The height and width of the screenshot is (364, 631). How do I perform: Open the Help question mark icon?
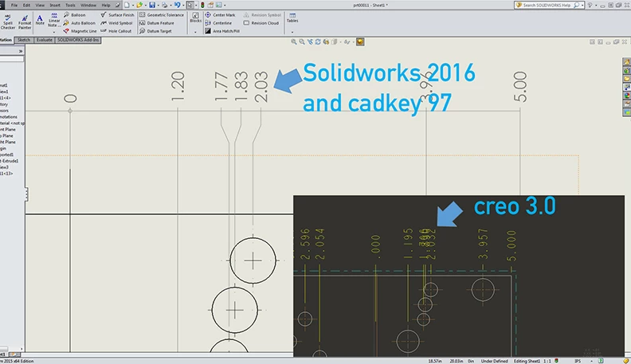(x=590, y=5)
